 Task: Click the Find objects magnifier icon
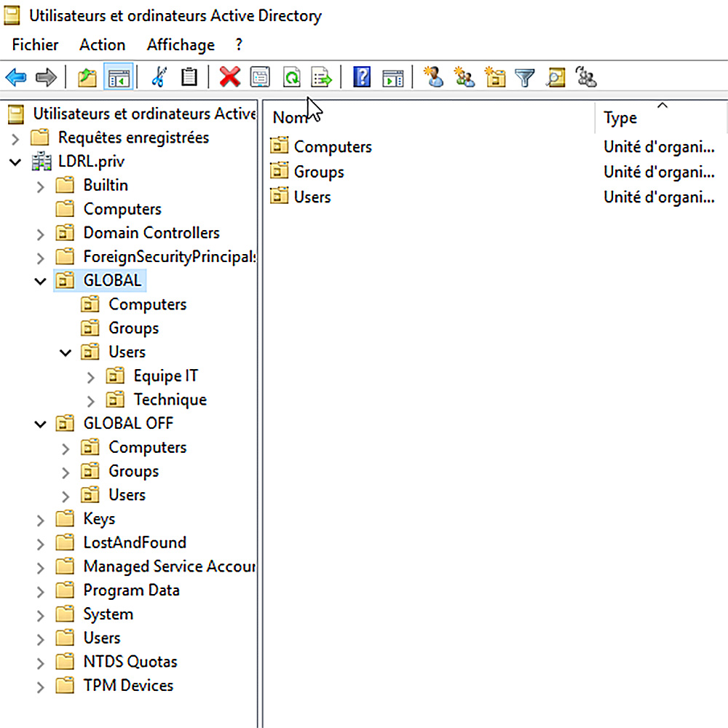point(555,77)
